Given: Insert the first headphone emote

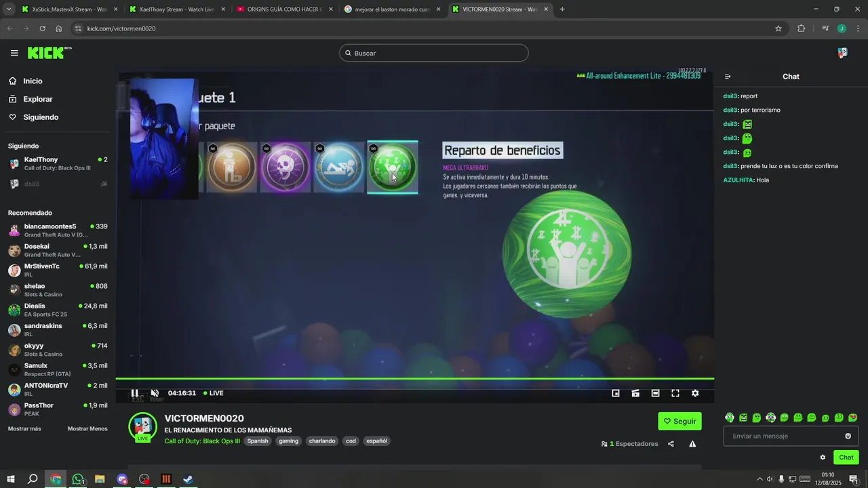Looking at the screenshot, I should point(730,418).
